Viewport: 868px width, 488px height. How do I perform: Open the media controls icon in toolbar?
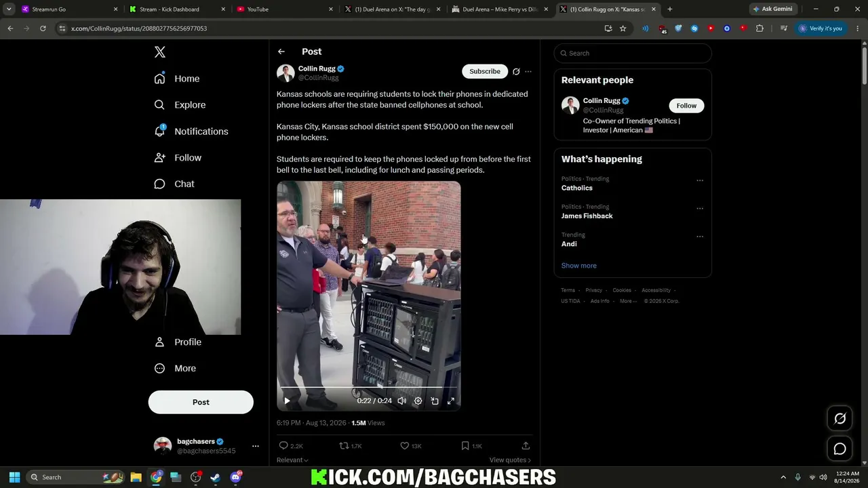point(784,28)
